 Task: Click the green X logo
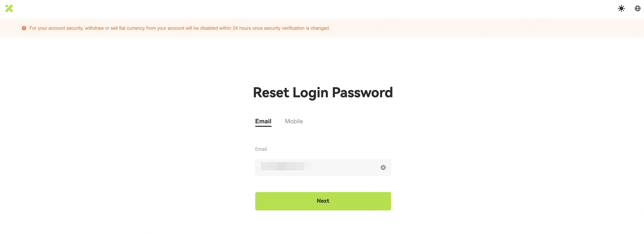[9, 9]
